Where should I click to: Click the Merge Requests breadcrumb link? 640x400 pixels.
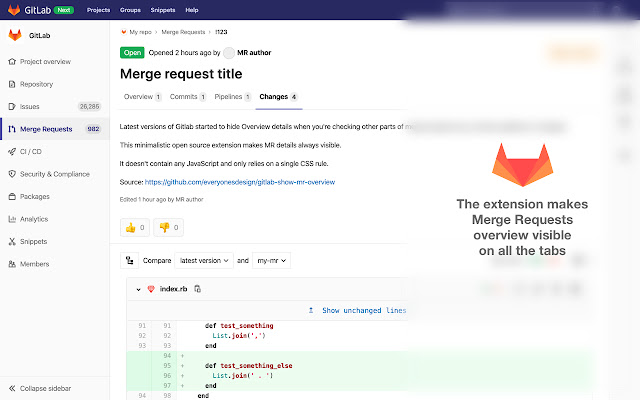(183, 32)
